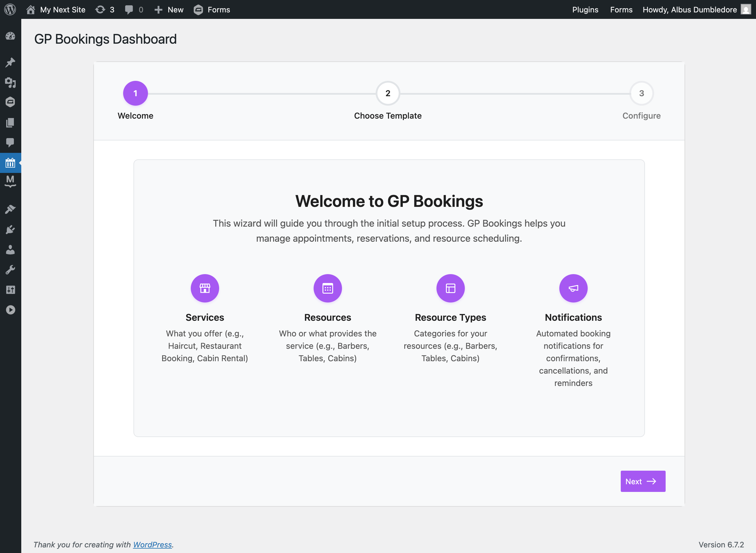
Task: Click the Notifications megaphone icon
Action: pos(573,288)
